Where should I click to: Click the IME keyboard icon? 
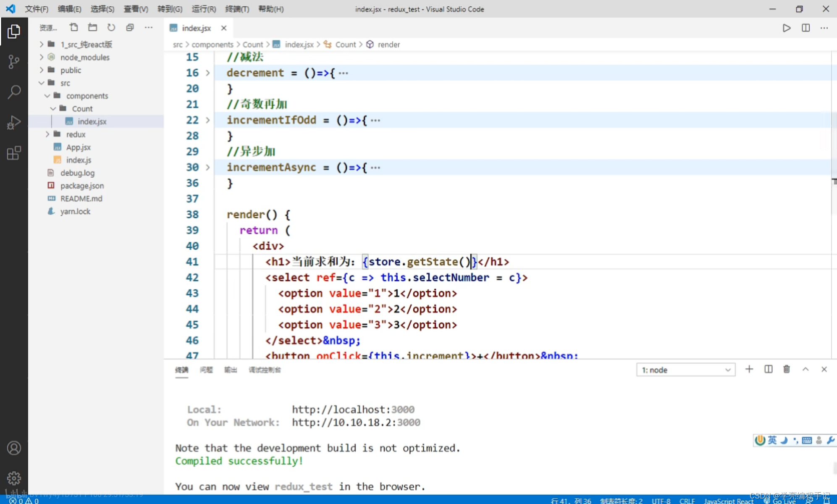point(807,440)
